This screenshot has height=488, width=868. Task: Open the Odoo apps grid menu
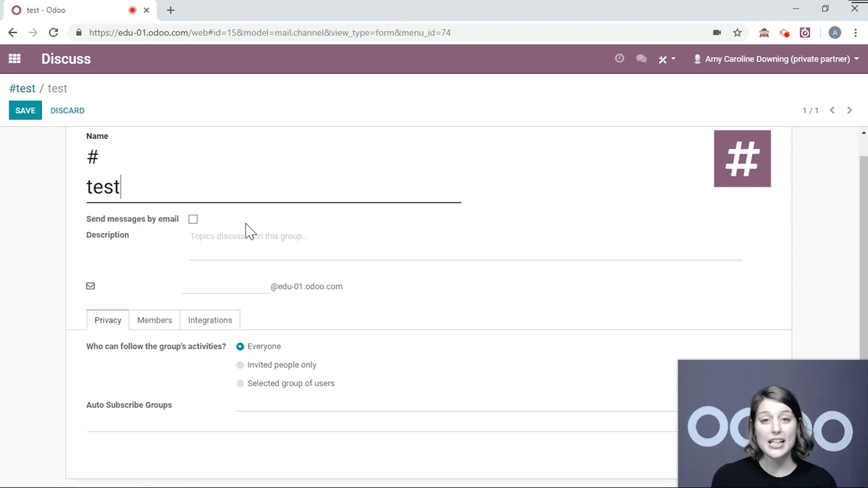[14, 59]
